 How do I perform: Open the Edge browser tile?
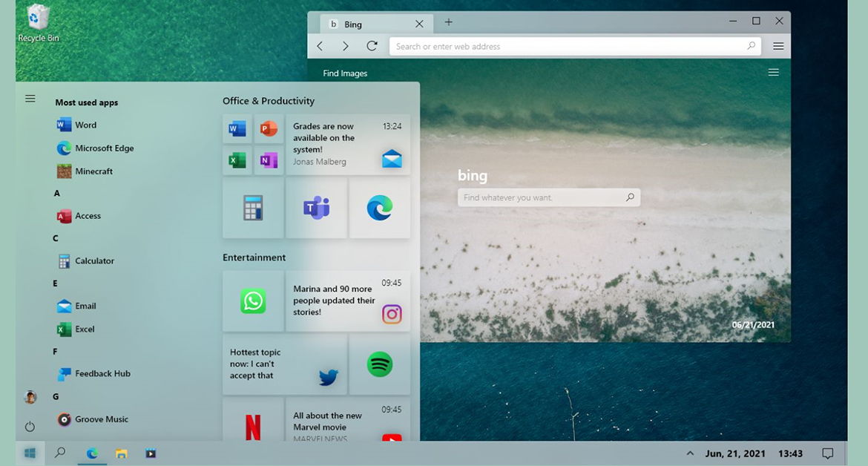click(379, 209)
